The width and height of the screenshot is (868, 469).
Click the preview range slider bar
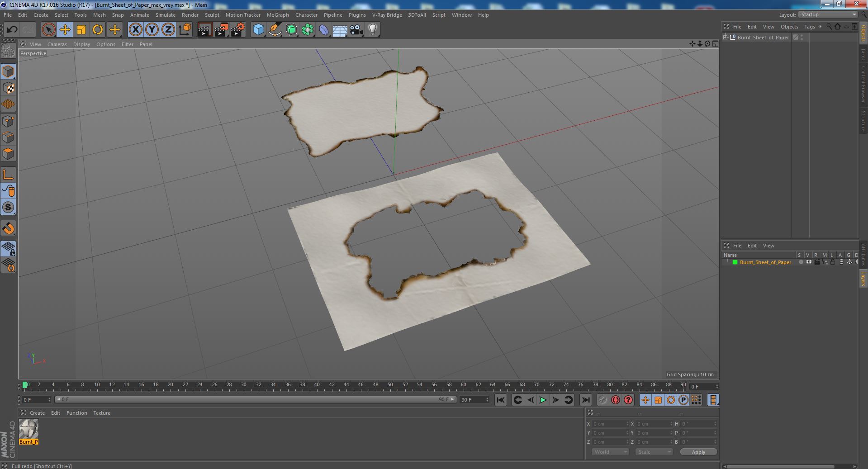click(x=255, y=399)
